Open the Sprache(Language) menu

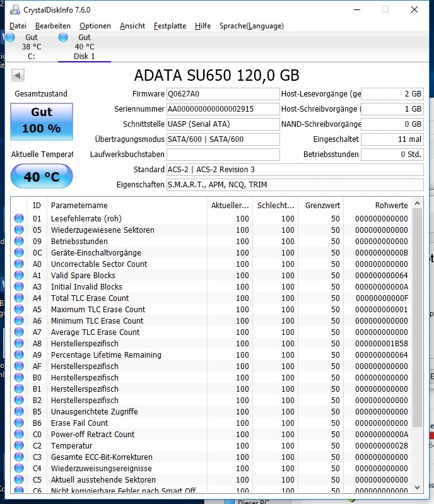[x=252, y=26]
